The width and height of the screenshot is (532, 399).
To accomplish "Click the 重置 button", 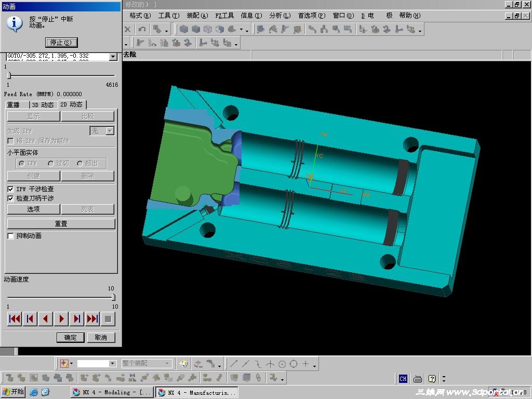I will pos(61,224).
